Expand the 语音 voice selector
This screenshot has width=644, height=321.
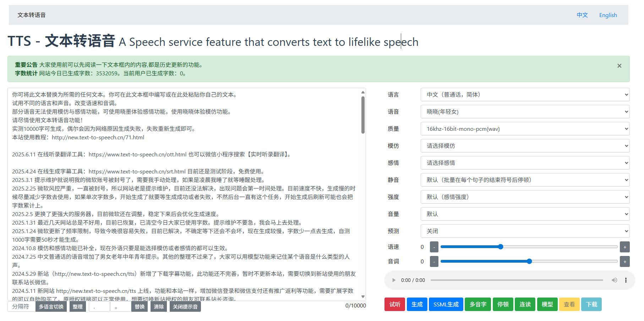[x=525, y=112]
